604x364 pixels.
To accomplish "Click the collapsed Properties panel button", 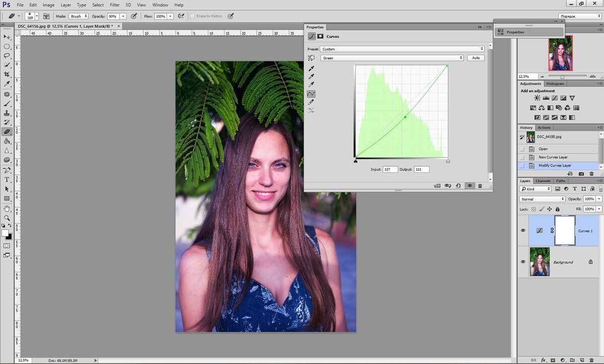I will (529, 32).
